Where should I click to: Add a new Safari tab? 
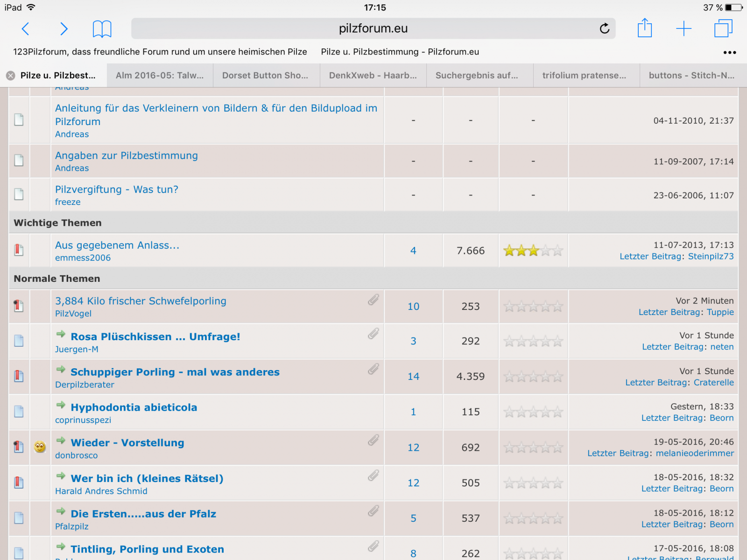(684, 29)
